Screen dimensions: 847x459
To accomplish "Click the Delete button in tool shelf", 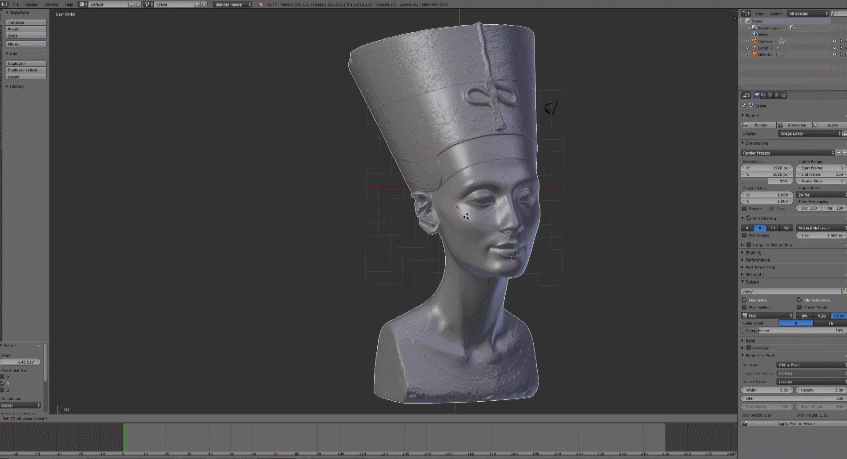I will [x=26, y=77].
